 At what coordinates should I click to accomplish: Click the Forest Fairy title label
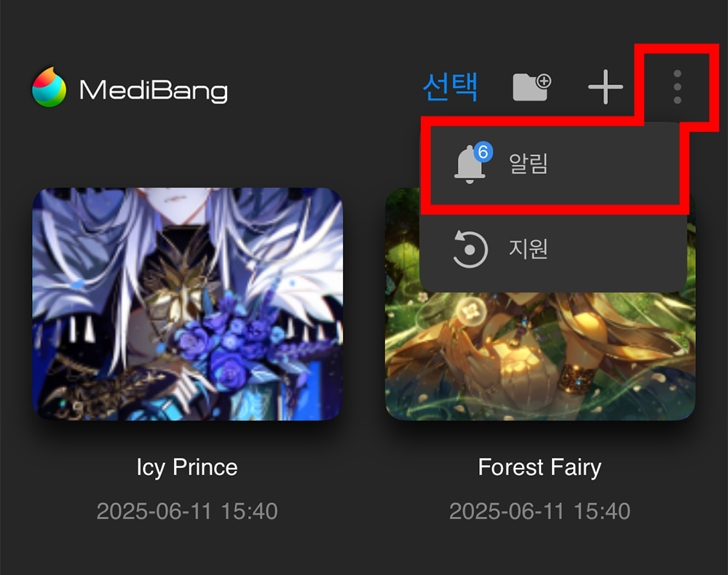coord(539,467)
